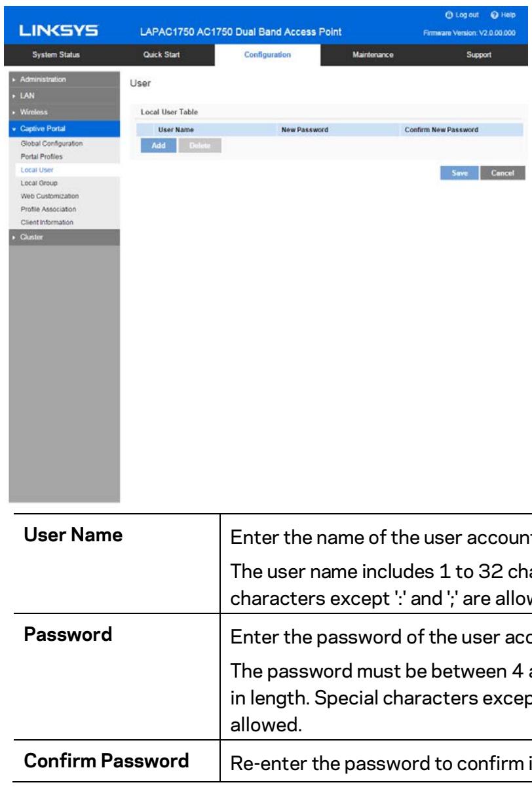View Client Information page
Screen dimensions: 532x789
(48, 223)
